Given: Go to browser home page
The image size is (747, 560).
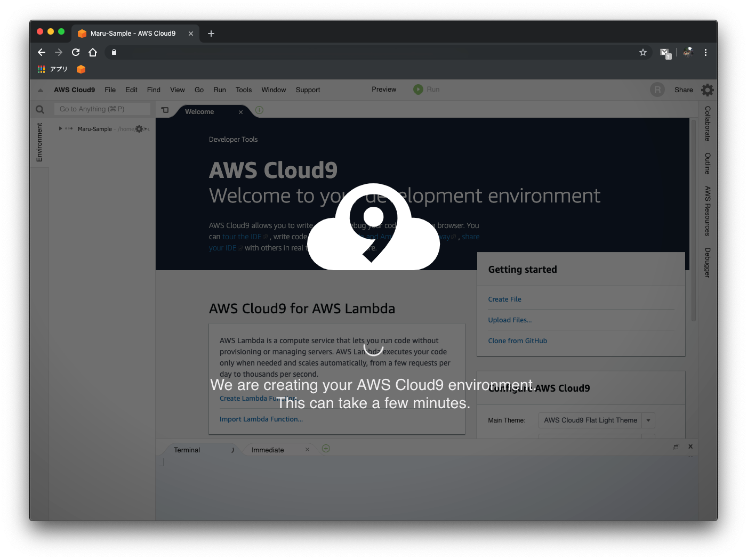Looking at the screenshot, I should point(93,52).
